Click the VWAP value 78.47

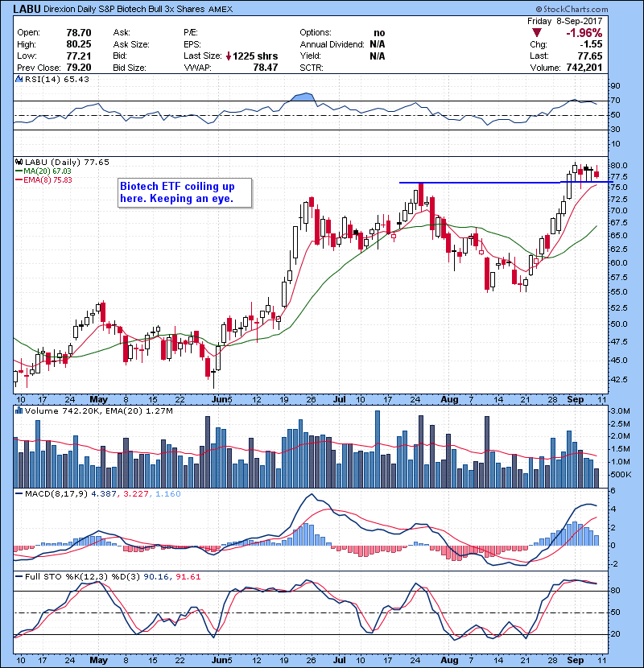pos(266,68)
